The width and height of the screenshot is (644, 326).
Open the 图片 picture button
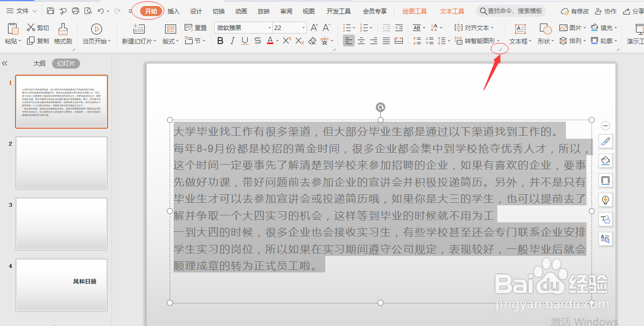(x=572, y=28)
